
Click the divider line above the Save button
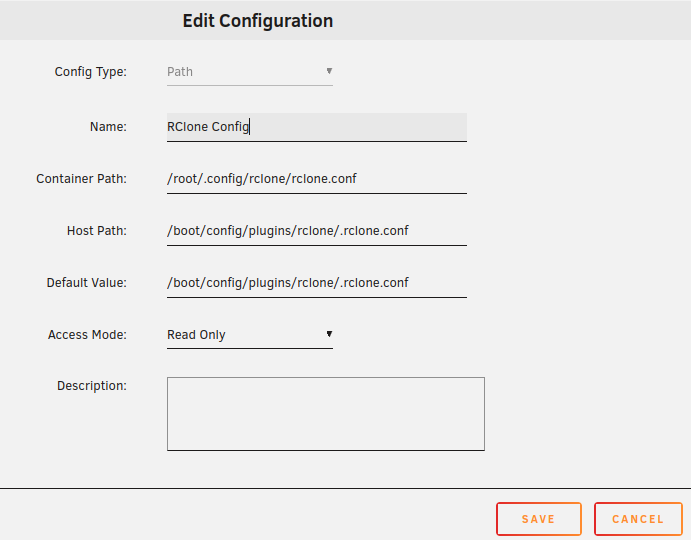[345, 488]
